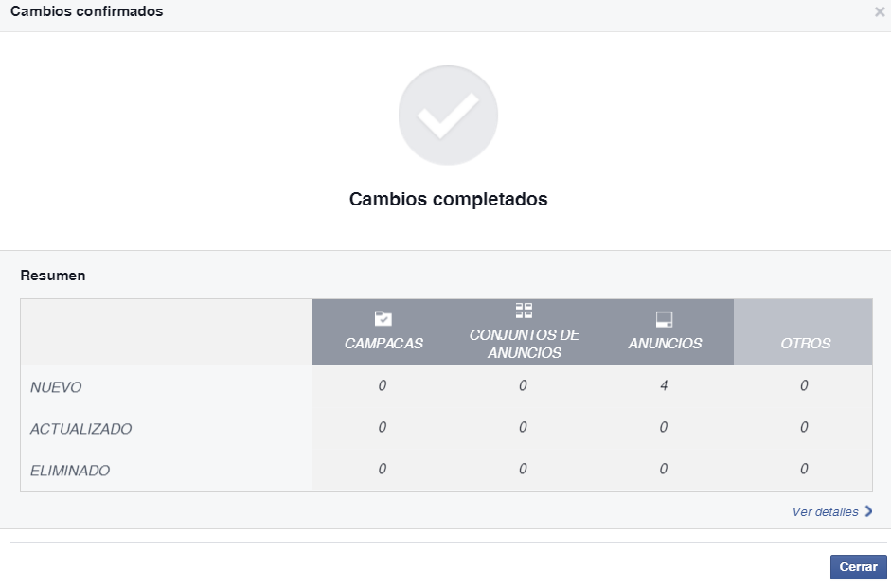891x588 pixels.
Task: Click the Cambios completados heading
Action: point(449,200)
